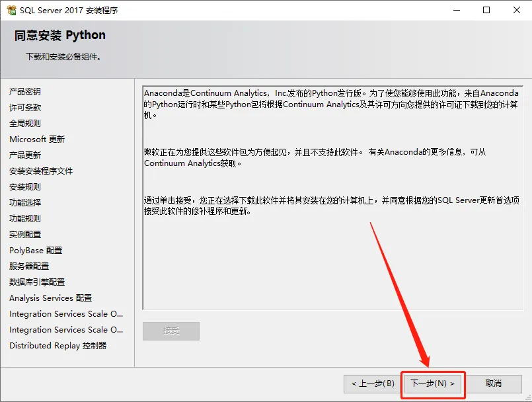This screenshot has height=402, width=532.
Task: Select 全局规则 step in sidebar
Action: [25, 123]
